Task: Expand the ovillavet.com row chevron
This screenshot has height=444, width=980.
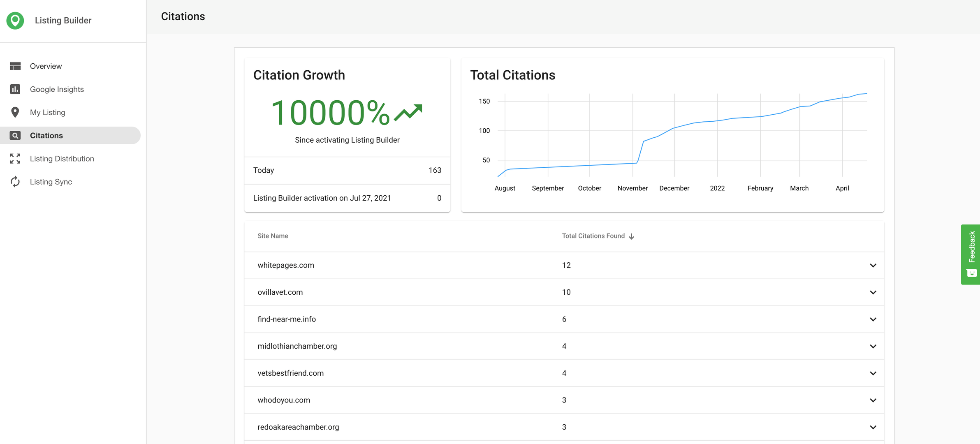Action: coord(873,292)
